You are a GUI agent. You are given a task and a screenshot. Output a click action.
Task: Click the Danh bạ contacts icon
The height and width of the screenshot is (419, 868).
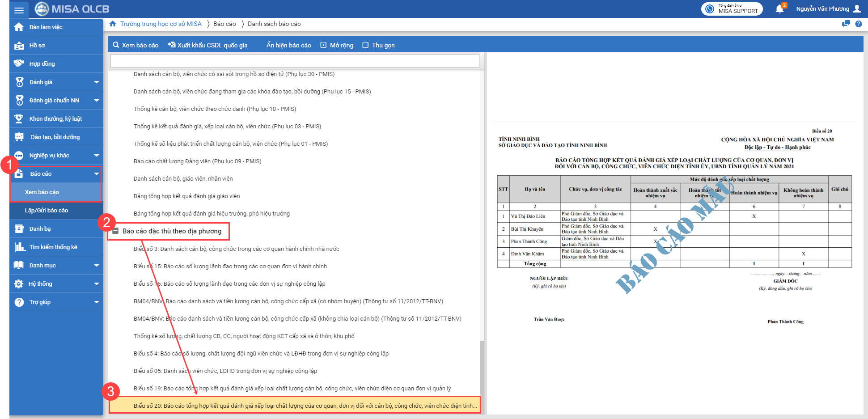click(19, 229)
